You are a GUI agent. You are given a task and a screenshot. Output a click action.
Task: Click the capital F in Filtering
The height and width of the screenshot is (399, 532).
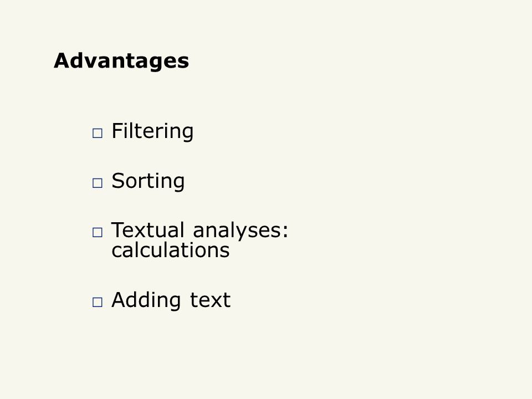pyautogui.click(x=117, y=131)
